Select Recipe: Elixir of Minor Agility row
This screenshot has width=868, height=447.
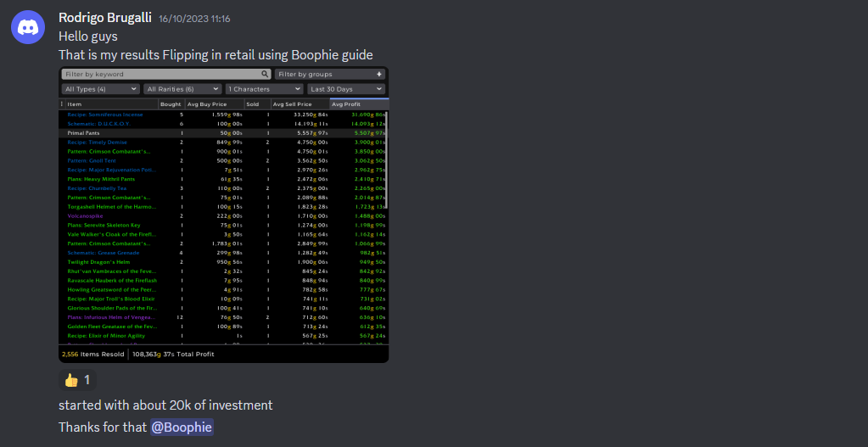(x=222, y=336)
